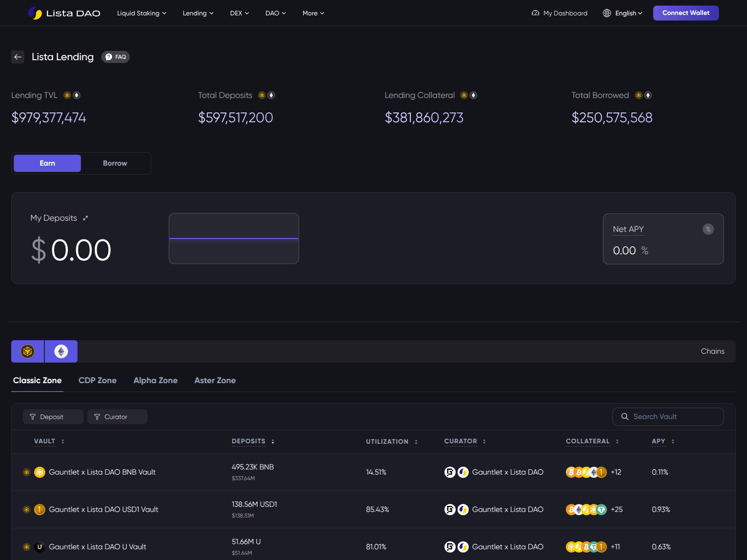Click the +25 collateral count
The height and width of the screenshot is (560, 747).
click(617, 510)
